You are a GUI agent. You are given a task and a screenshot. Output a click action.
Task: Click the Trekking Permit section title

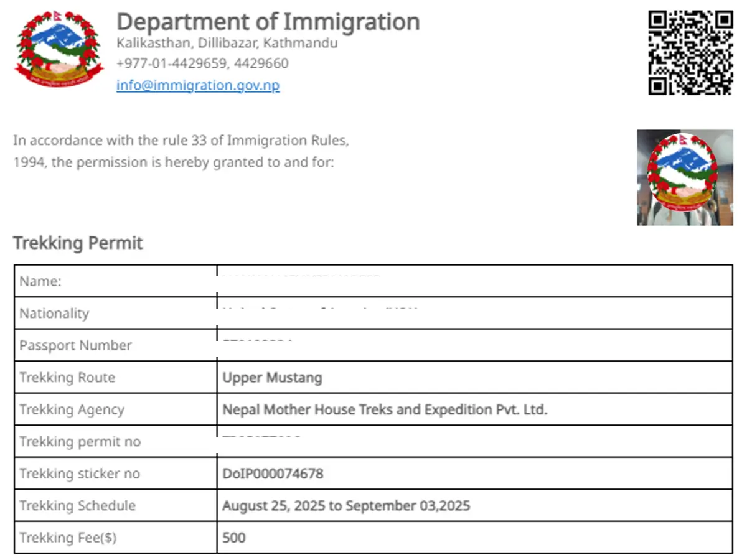point(78,243)
